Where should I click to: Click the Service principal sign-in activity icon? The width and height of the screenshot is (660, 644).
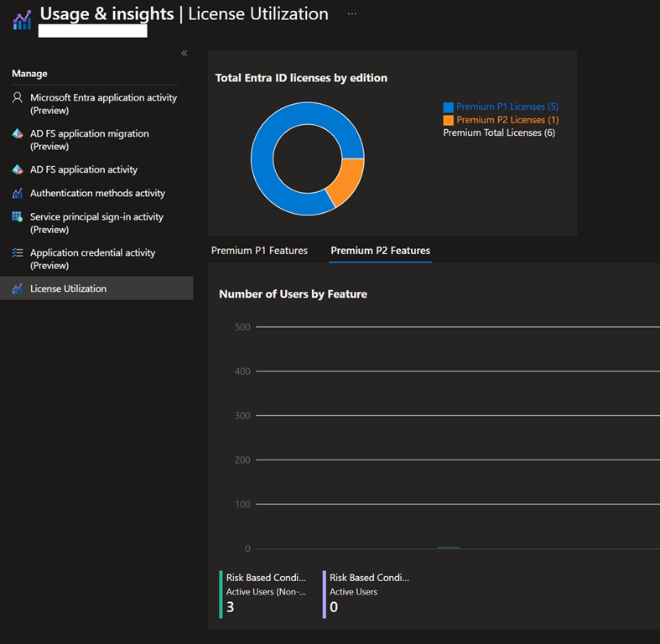[18, 217]
